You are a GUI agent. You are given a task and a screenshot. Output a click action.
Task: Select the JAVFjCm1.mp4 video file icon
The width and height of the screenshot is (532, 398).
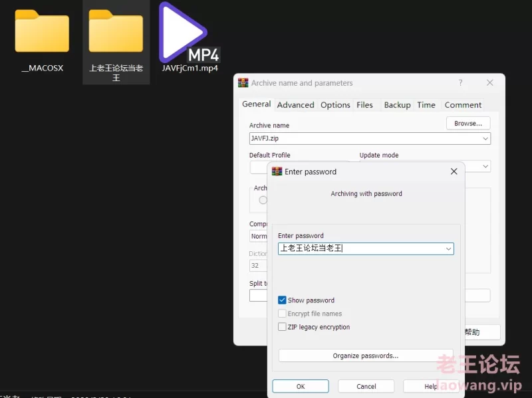coord(190,33)
